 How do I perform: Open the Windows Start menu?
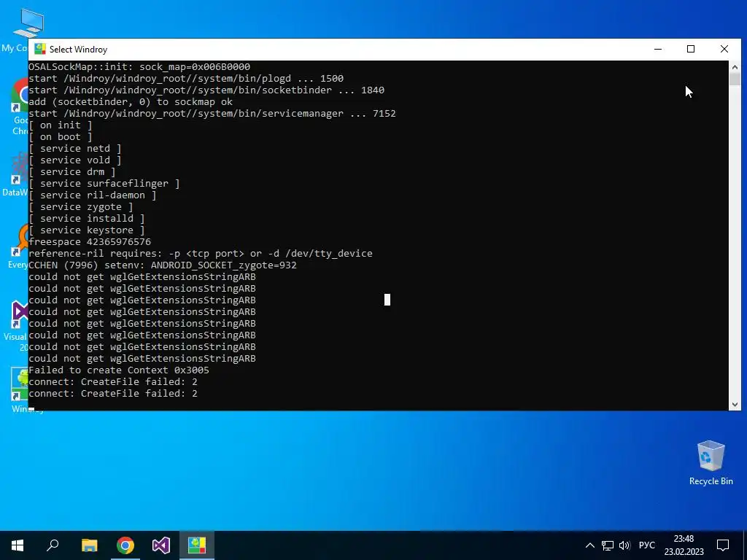point(18,545)
